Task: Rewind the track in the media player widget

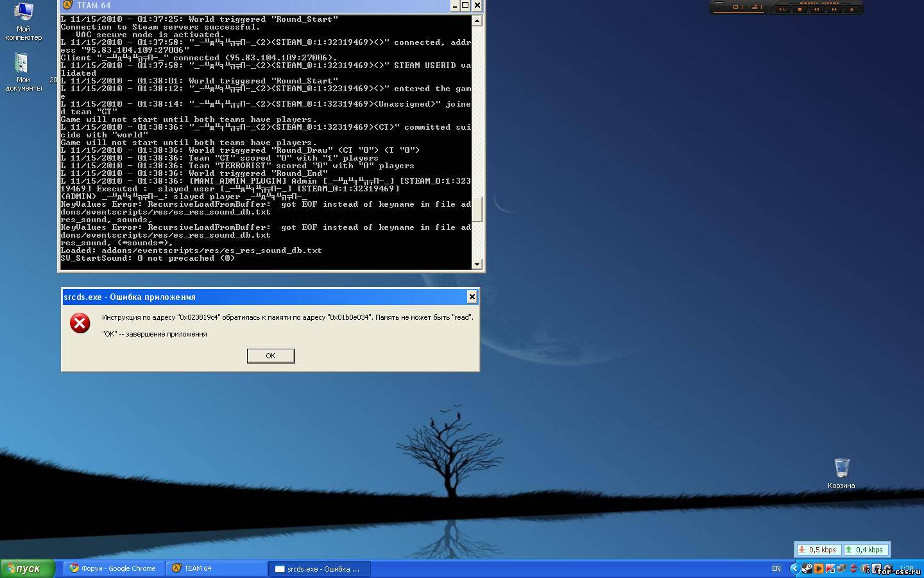Action: point(817,9)
